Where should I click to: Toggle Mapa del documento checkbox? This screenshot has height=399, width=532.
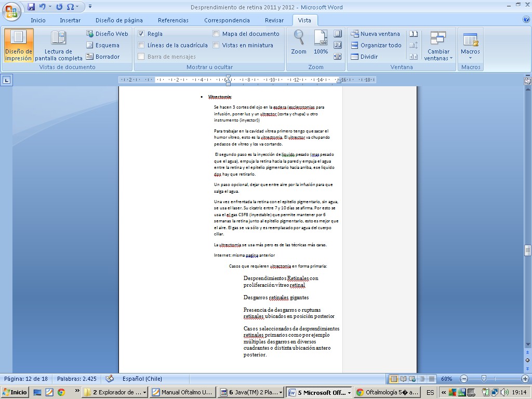[x=216, y=34]
